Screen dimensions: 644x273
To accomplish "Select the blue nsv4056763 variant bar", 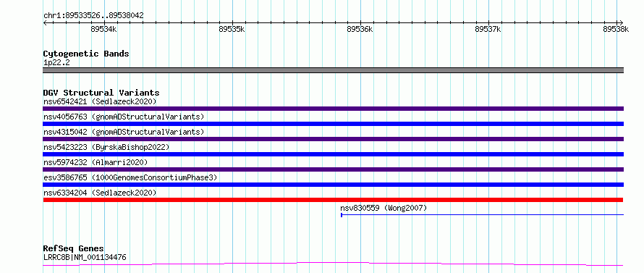I will point(333,124).
